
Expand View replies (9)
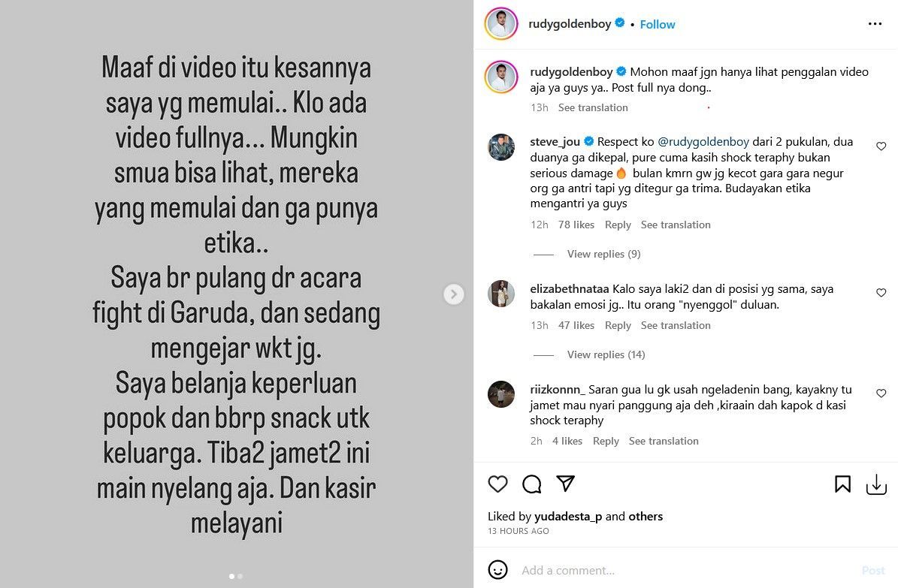603,254
